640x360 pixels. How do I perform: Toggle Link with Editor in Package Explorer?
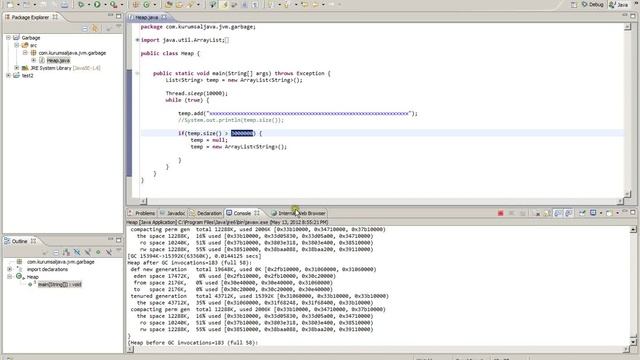click(95, 29)
